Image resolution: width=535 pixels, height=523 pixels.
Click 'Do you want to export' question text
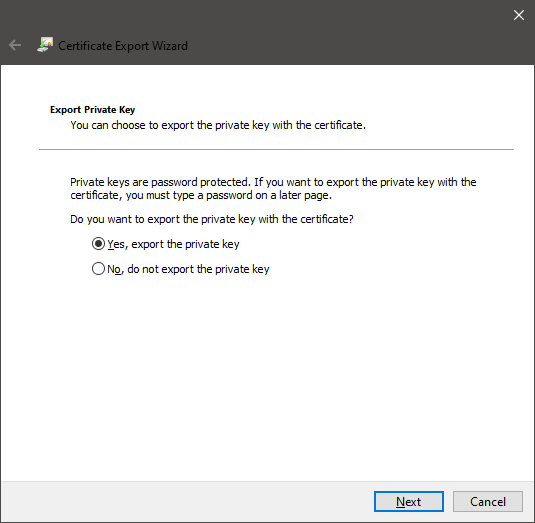coord(212,219)
